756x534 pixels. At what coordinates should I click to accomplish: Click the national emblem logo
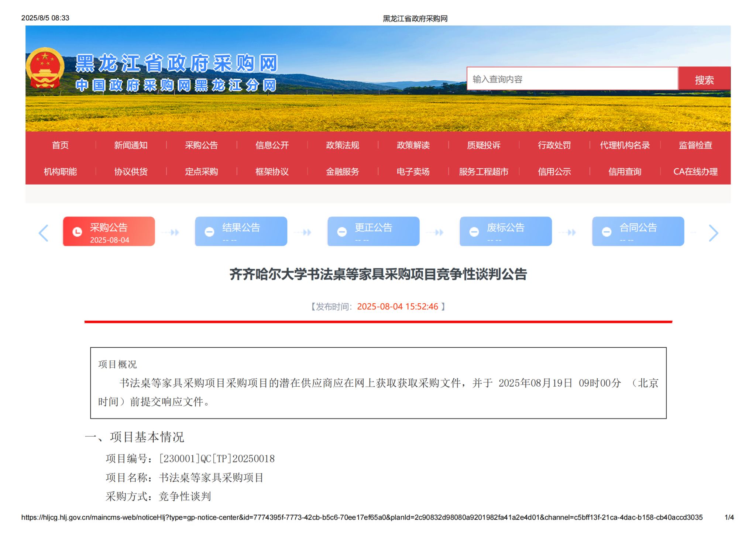tap(45, 68)
